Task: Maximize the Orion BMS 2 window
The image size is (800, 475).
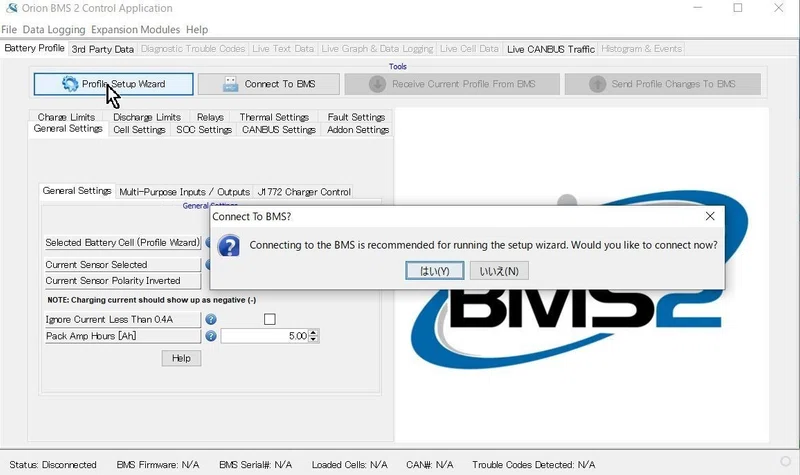Action: click(x=738, y=8)
